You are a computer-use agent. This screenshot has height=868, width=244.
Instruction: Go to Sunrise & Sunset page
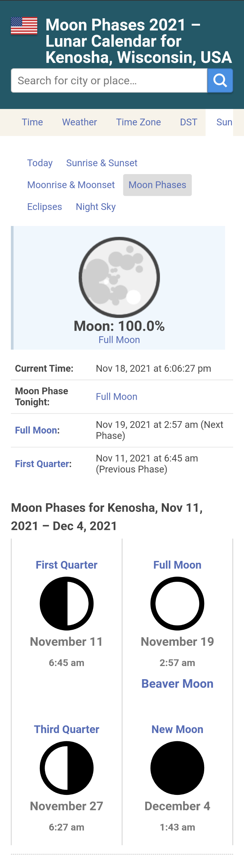101,163
